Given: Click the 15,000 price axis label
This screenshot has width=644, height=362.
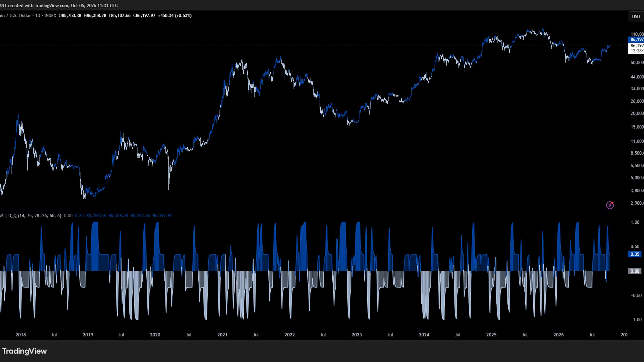Looking at the screenshot, I should point(637,127).
